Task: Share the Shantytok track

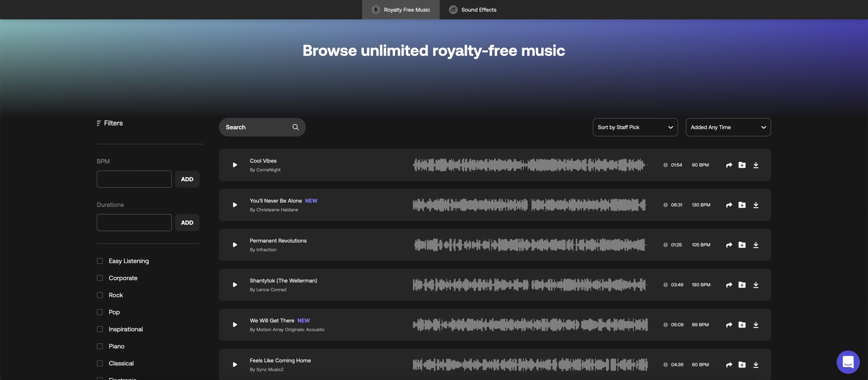Action: [729, 285]
